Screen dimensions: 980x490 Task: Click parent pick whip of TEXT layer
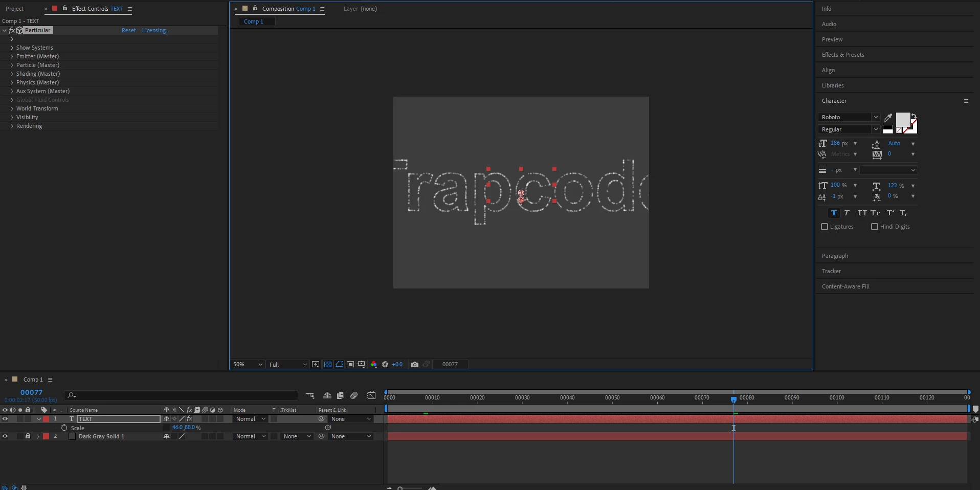pos(322,419)
